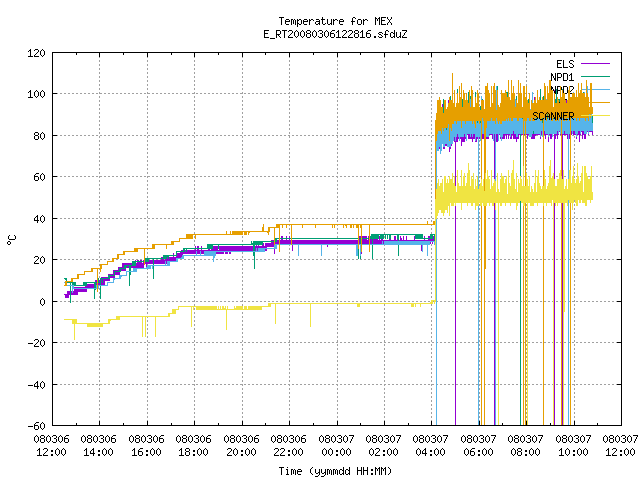The image size is (640, 480).
Task: Click the °C y-axis unit label
Action: click(x=11, y=240)
